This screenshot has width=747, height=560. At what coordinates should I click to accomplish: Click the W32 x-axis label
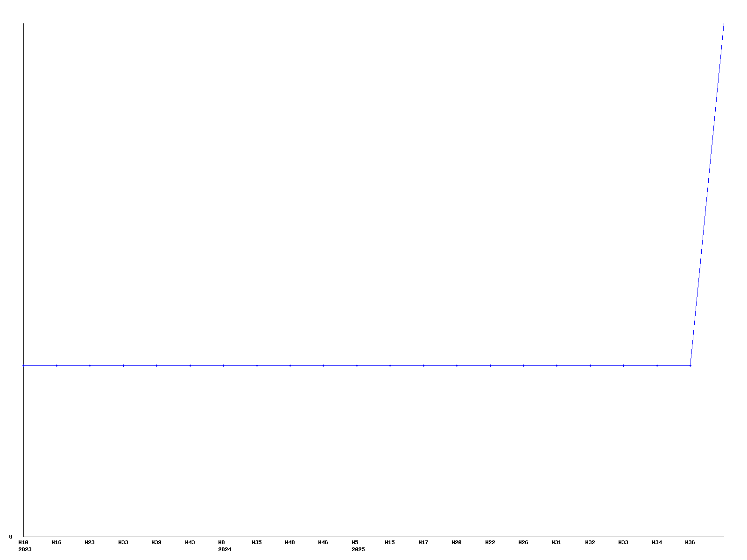coord(590,542)
